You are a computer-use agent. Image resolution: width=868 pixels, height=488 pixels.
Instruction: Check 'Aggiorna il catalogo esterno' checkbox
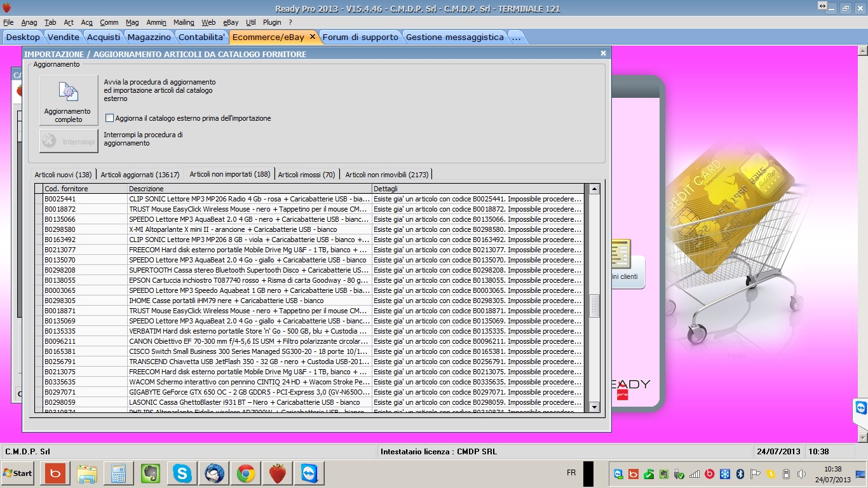[x=110, y=118]
